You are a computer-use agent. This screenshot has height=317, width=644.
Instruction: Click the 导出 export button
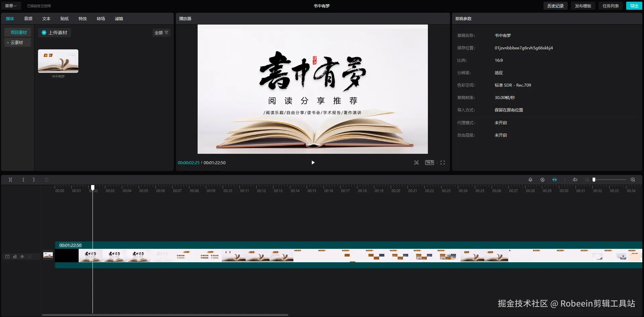(x=634, y=6)
